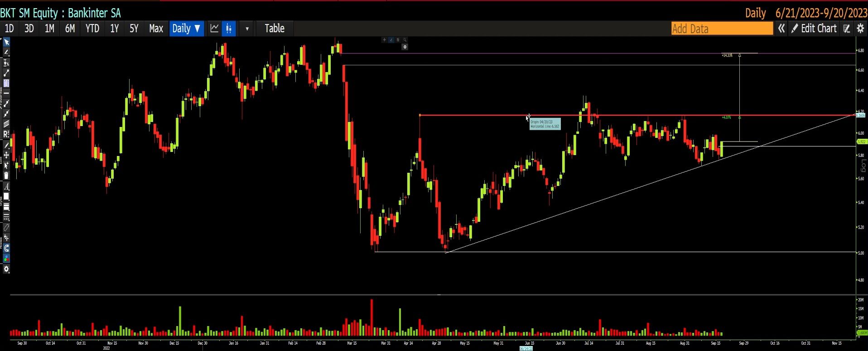Viewport: 868px width, 351px height.
Task: Select the pointer-with-plus copy tool
Action: click(x=6, y=166)
